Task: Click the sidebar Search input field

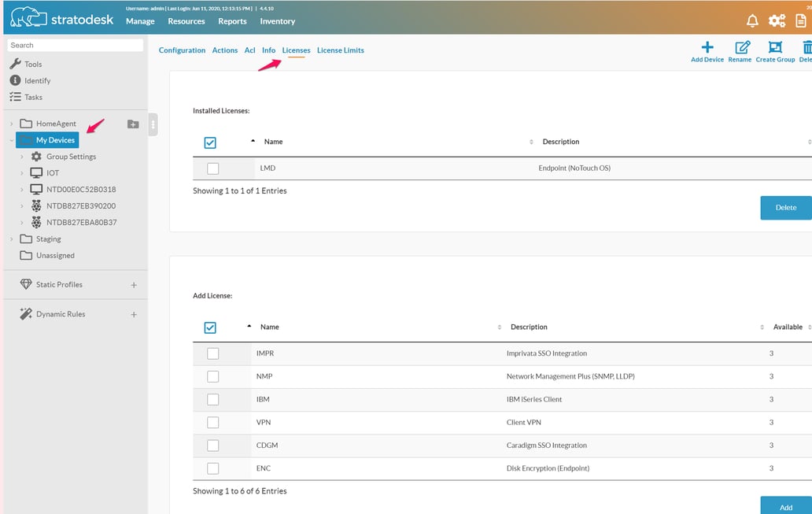Action: click(75, 46)
